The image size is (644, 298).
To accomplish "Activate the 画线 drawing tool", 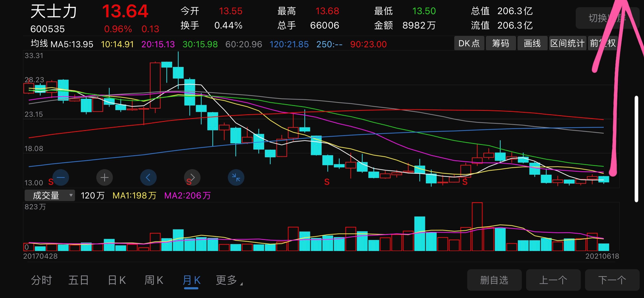I will tap(532, 43).
